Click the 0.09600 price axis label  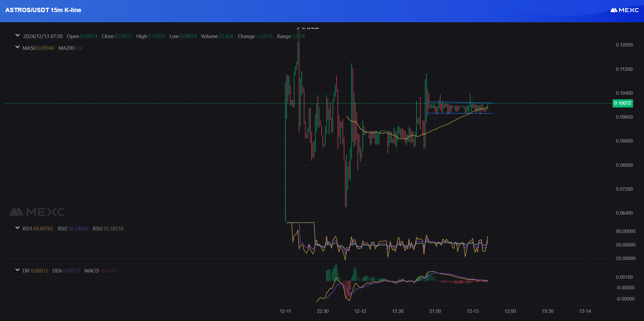pyautogui.click(x=624, y=117)
